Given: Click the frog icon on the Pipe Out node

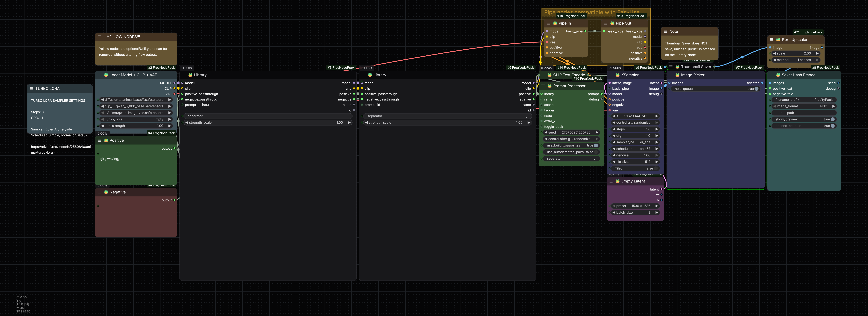Looking at the screenshot, I should coord(612,23).
